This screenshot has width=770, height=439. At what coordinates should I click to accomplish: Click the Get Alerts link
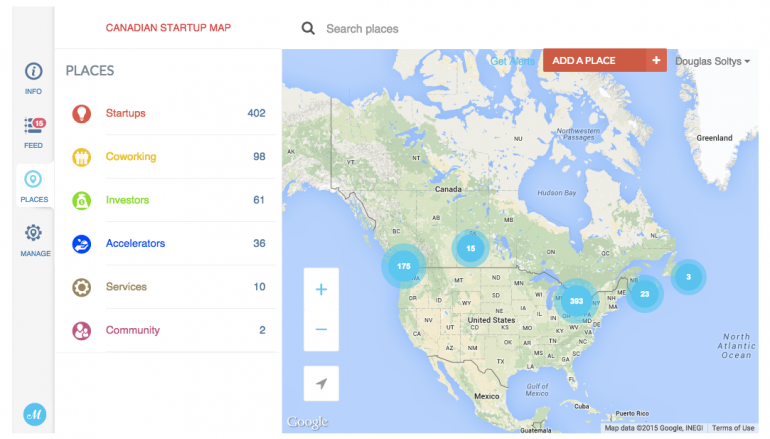[x=512, y=61]
